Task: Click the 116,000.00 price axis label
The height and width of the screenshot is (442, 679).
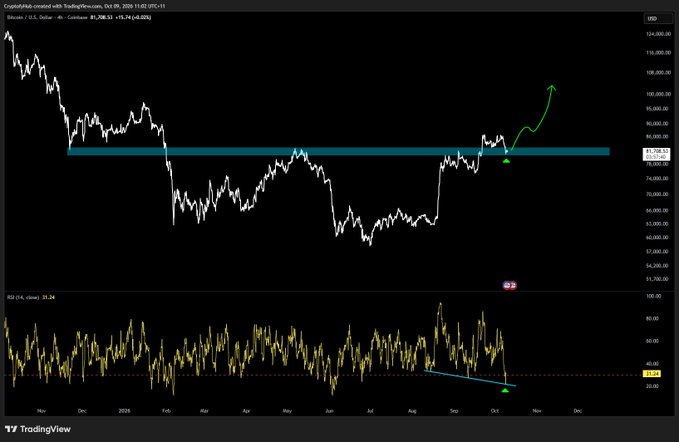Action: 658,53
